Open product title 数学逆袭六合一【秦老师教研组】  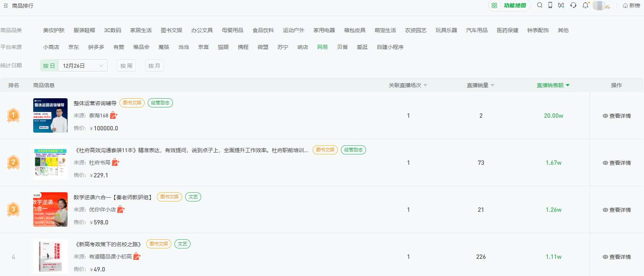pyautogui.click(x=113, y=197)
